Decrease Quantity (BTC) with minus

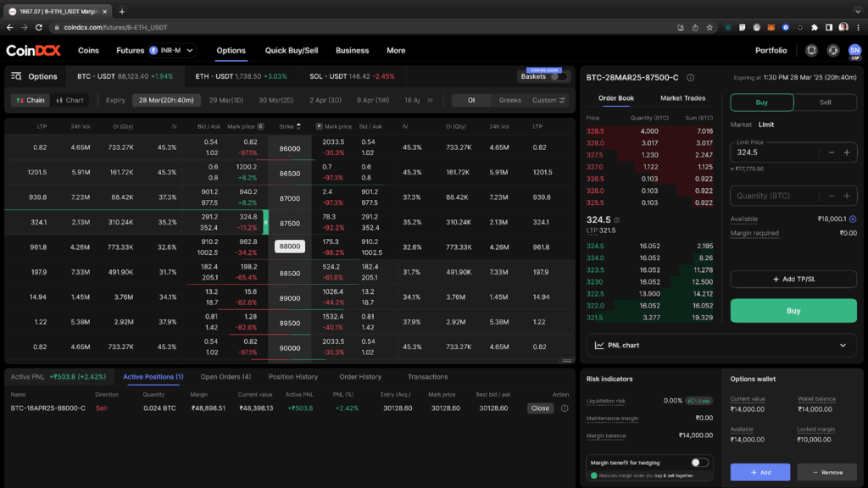coord(832,196)
